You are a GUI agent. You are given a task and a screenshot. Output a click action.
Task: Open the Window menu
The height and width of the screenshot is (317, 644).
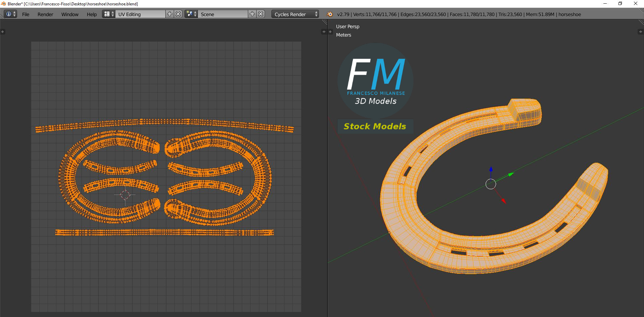tap(70, 14)
